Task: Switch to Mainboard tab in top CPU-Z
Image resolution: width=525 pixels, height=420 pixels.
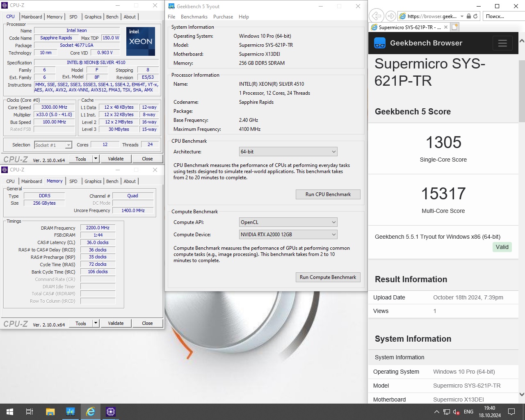Action: click(32, 17)
